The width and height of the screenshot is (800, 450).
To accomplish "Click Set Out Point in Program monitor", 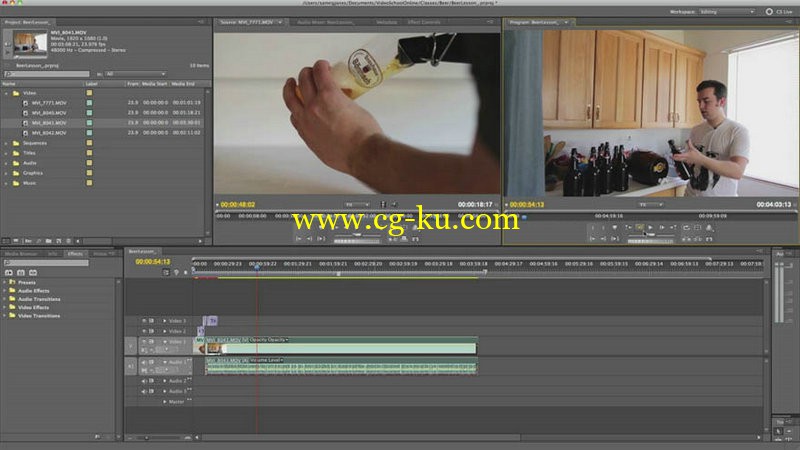I will pos(603,228).
